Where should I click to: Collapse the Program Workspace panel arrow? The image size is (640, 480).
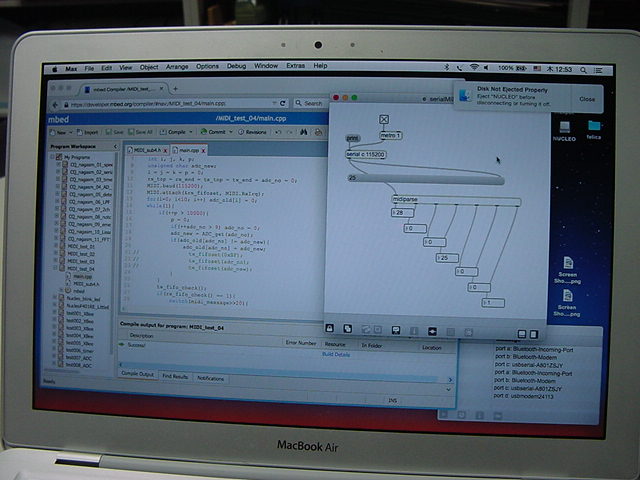click(x=116, y=146)
